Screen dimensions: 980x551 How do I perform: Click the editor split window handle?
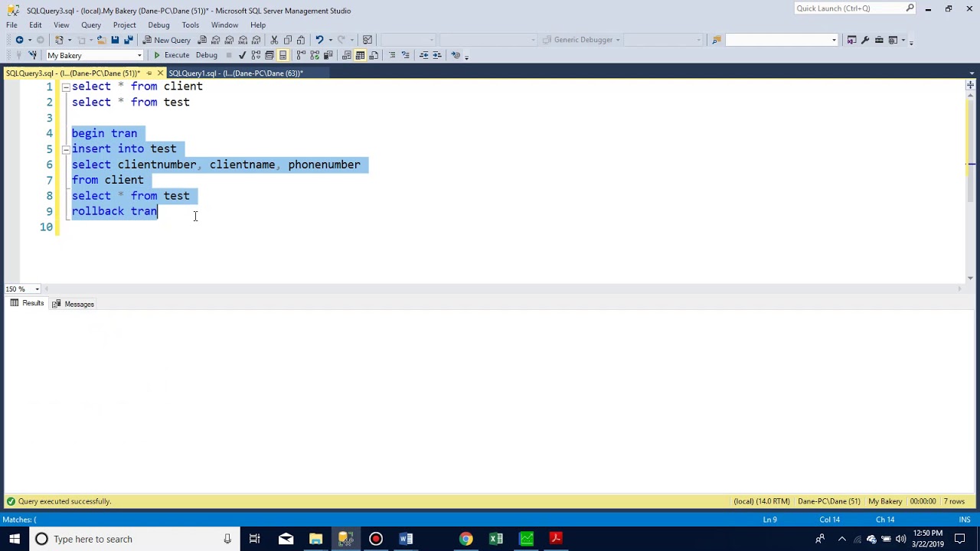(x=970, y=84)
